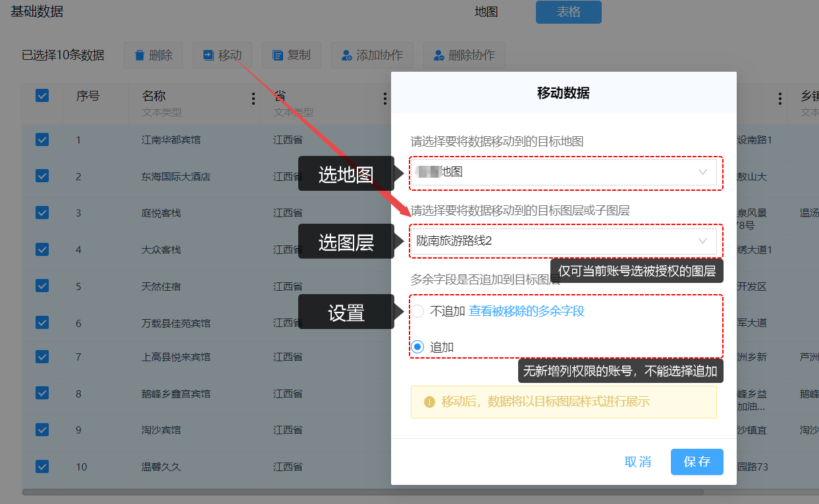Uncheck row 3 庭悦客栈 checkbox
This screenshot has height=504, width=819.
click(42, 213)
